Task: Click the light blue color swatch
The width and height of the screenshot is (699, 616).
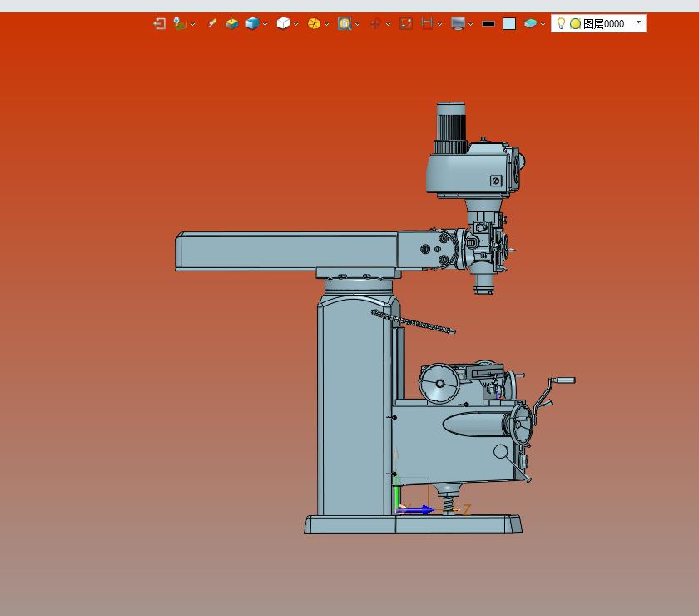Action: click(x=509, y=23)
